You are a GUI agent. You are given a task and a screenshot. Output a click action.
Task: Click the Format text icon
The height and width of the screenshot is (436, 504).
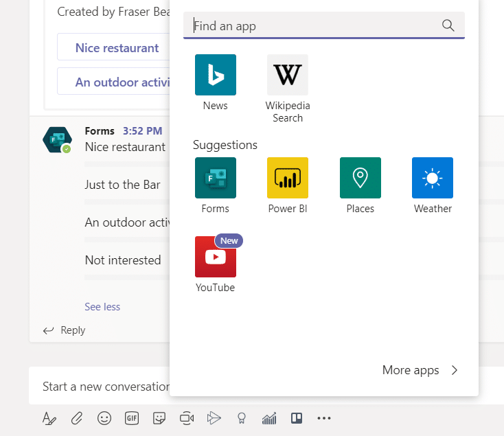(49, 417)
